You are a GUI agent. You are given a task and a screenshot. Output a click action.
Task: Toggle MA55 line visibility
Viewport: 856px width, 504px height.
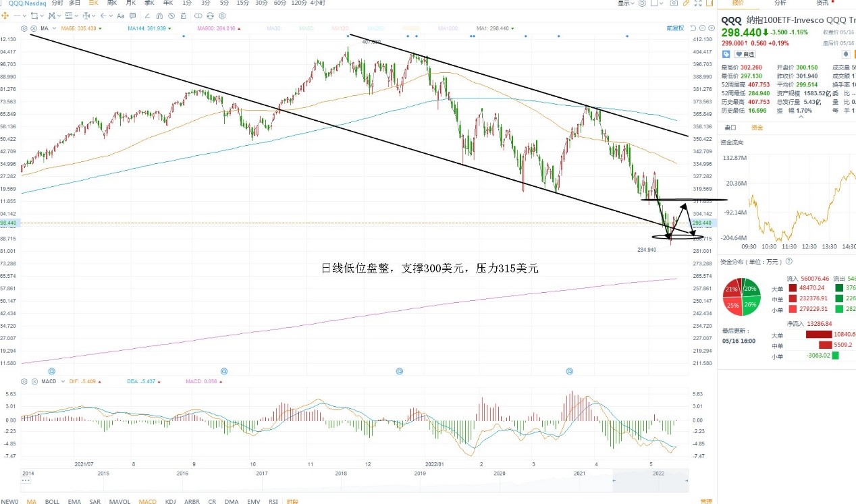[x=79, y=28]
